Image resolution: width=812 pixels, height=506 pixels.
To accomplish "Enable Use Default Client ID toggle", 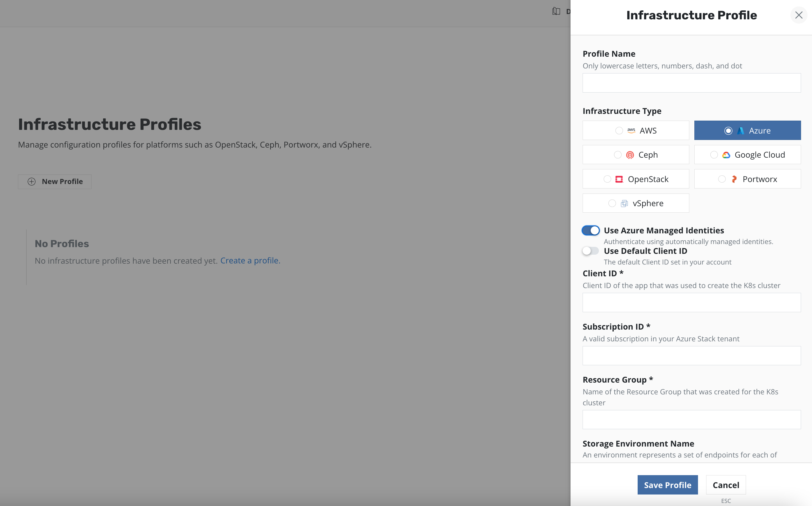I will (x=590, y=251).
